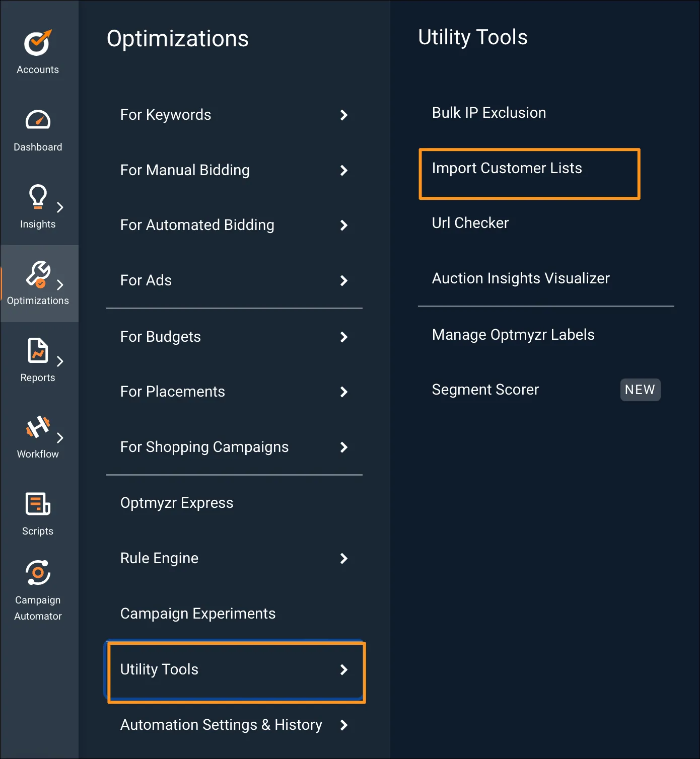The height and width of the screenshot is (759, 700).
Task: Click the Campaign Automator icon
Action: pos(38,573)
